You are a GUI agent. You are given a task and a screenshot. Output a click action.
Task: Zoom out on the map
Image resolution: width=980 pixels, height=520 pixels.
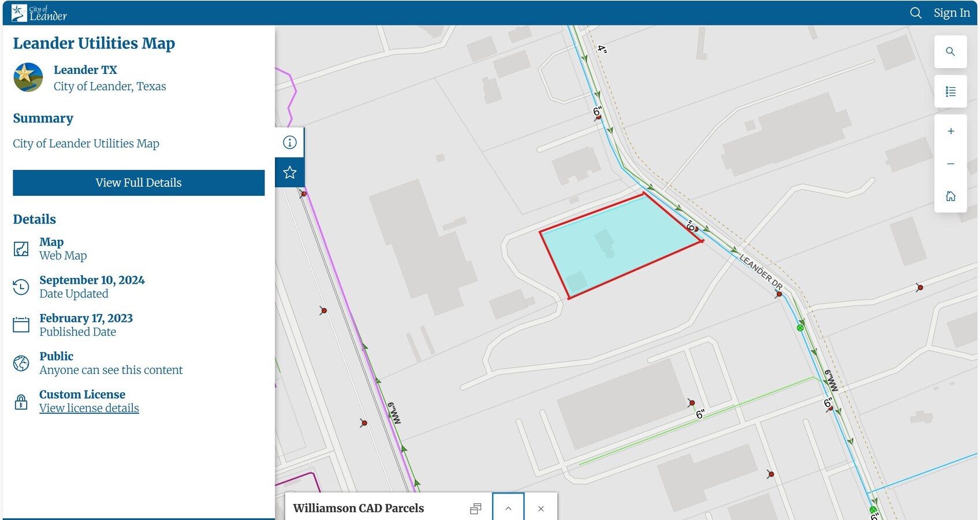click(x=951, y=164)
